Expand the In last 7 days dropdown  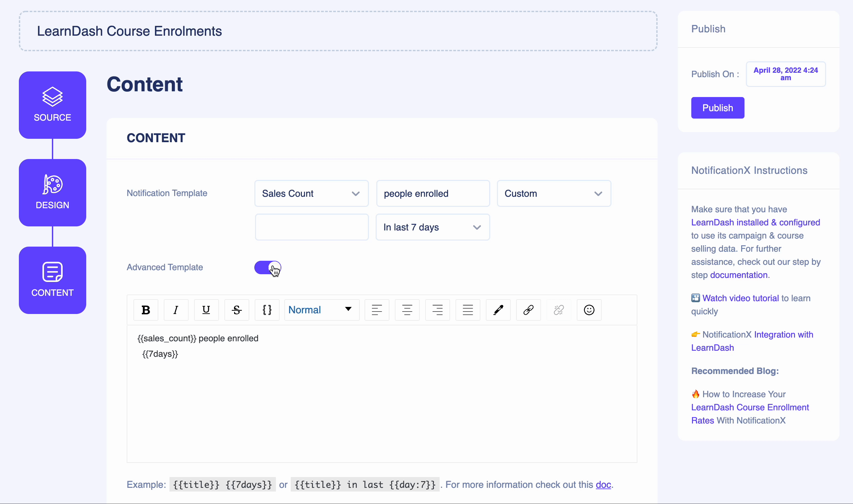pyautogui.click(x=433, y=227)
